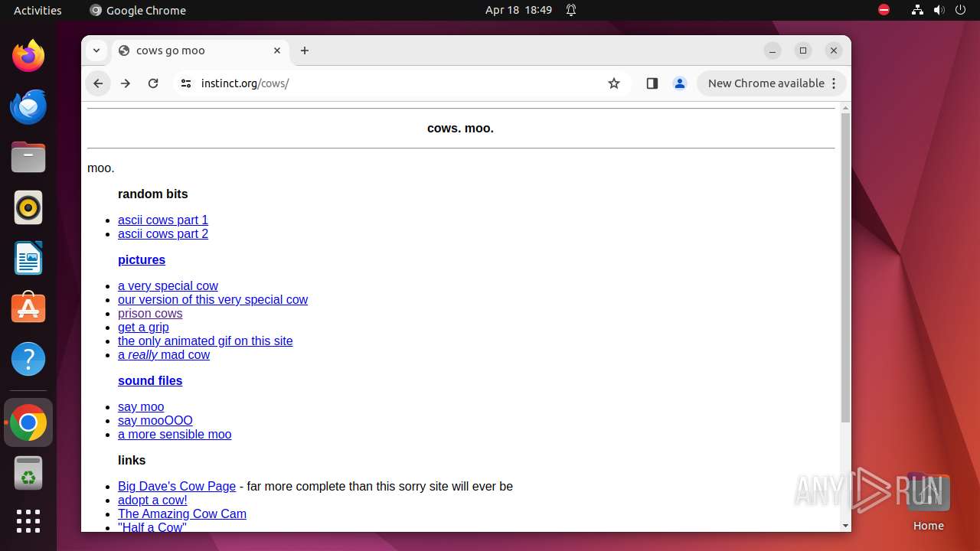Click scrollbar up arrow
The image size is (980, 551).
pyautogui.click(x=845, y=107)
